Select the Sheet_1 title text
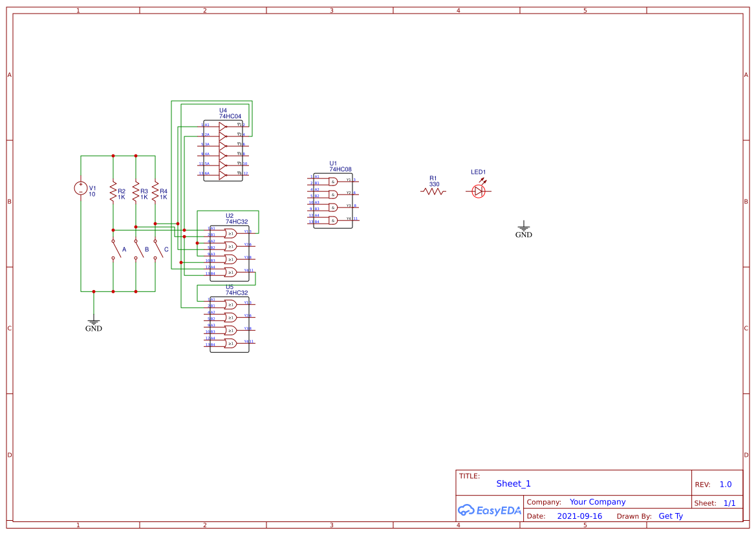Image resolution: width=756 pixels, height=535 pixels. coord(513,483)
